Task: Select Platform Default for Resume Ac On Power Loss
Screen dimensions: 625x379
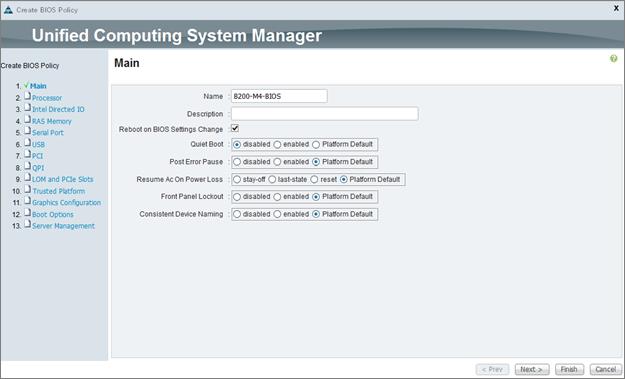Action: coord(344,179)
